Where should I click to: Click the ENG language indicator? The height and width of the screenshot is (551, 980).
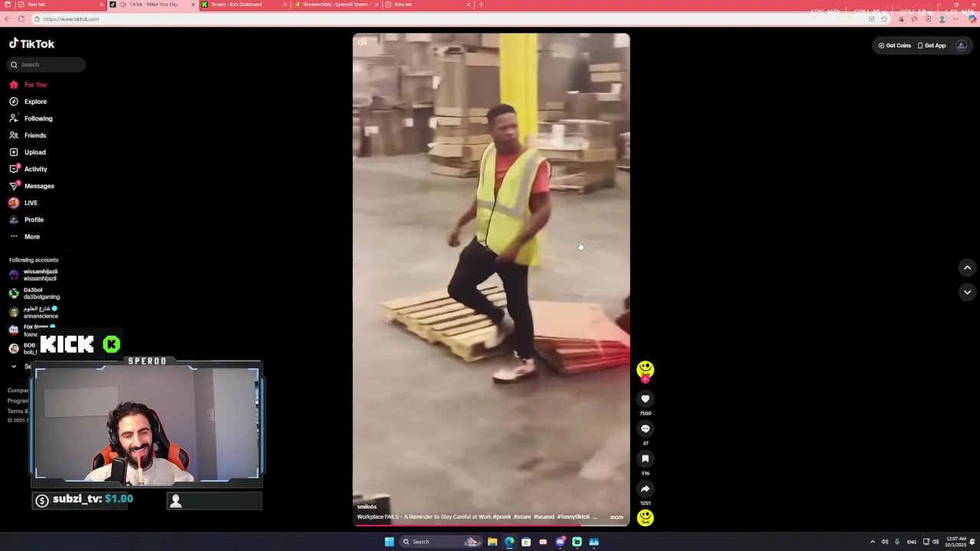[x=911, y=542]
